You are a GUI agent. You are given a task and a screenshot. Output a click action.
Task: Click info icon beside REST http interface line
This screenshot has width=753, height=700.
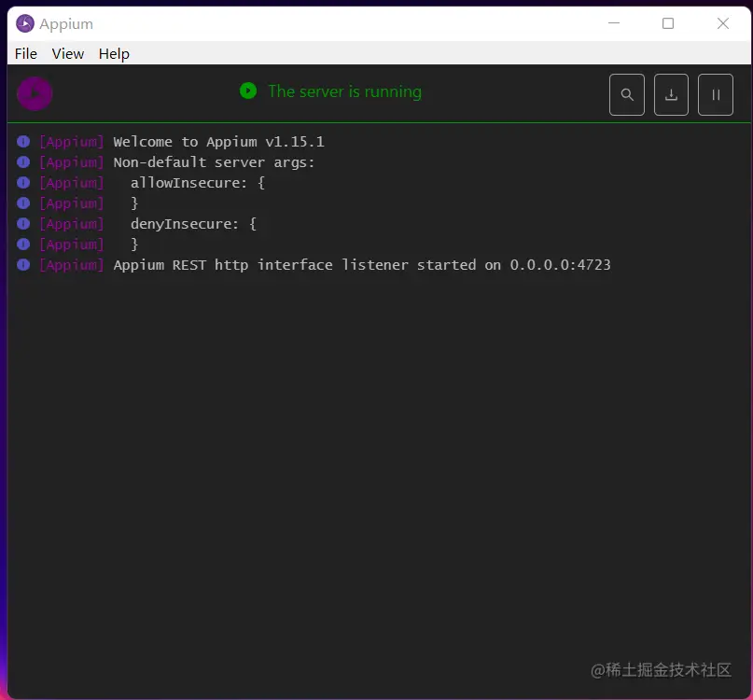click(23, 265)
